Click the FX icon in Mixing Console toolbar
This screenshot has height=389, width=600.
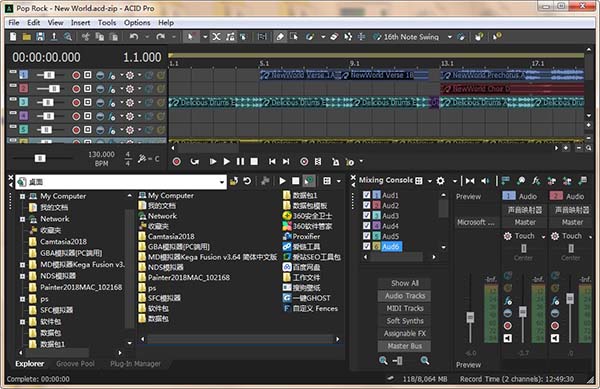coord(536,181)
